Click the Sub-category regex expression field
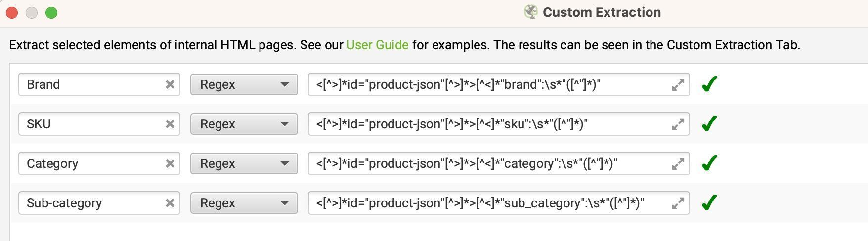 coord(489,203)
